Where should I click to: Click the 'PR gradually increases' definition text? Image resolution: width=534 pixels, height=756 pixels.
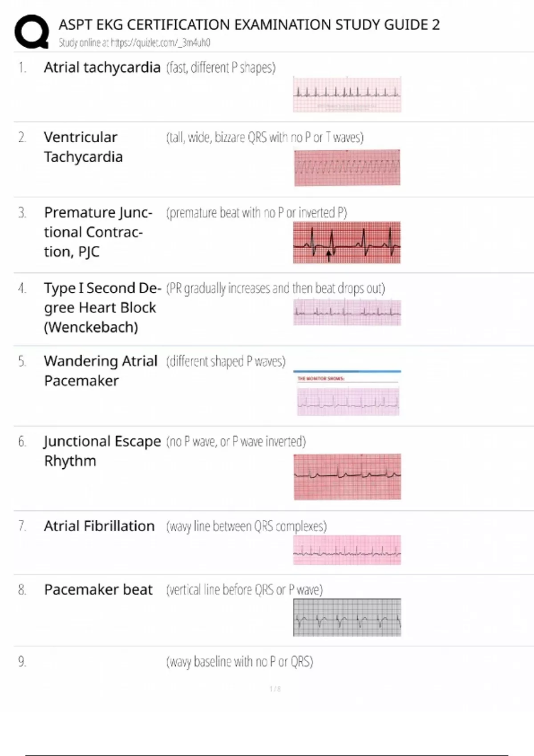coord(275,288)
